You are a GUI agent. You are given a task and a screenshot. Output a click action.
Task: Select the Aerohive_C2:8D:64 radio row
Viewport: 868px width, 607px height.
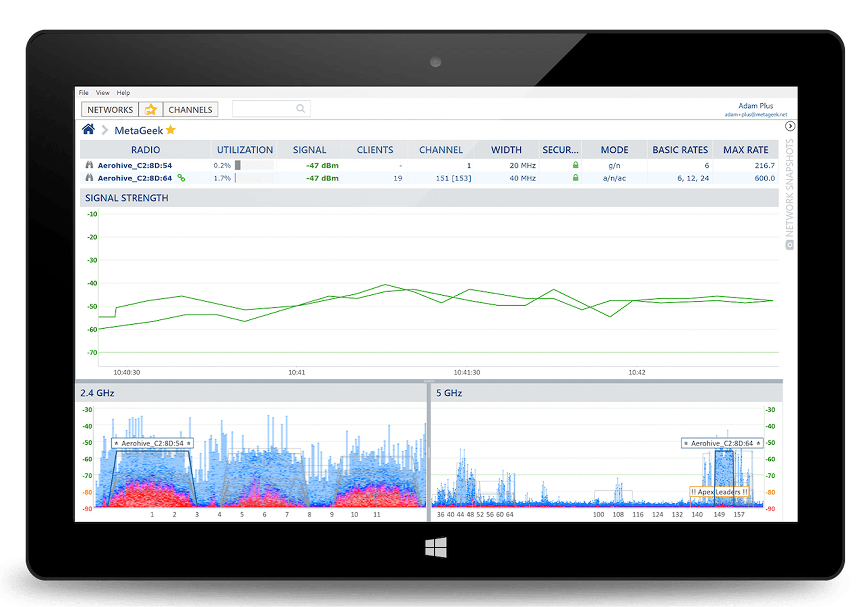point(429,178)
